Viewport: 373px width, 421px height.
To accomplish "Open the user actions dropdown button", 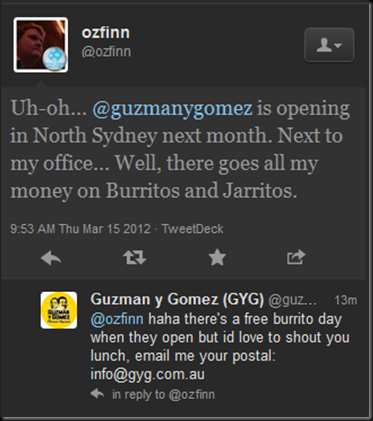I will click(x=329, y=45).
